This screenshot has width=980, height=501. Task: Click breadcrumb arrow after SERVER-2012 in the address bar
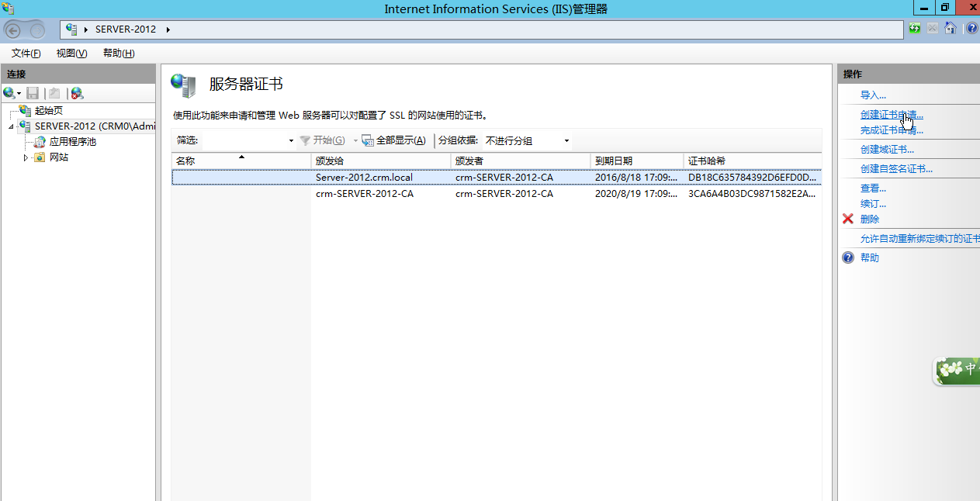[x=168, y=29]
